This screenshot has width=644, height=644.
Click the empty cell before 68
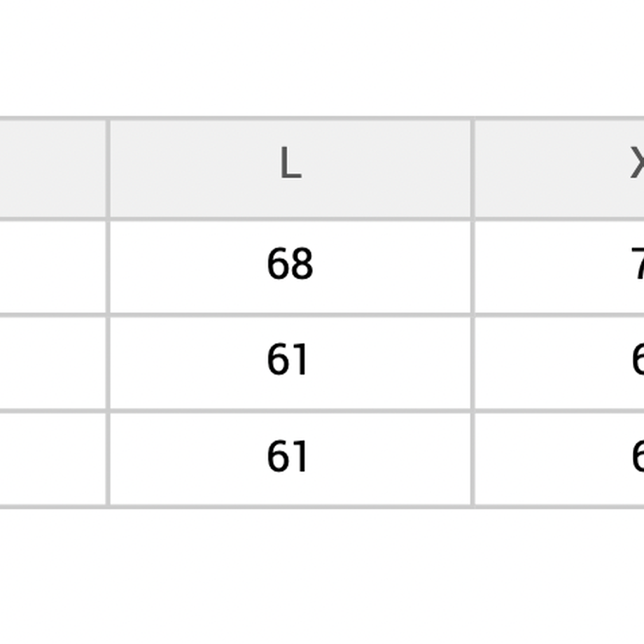52,267
